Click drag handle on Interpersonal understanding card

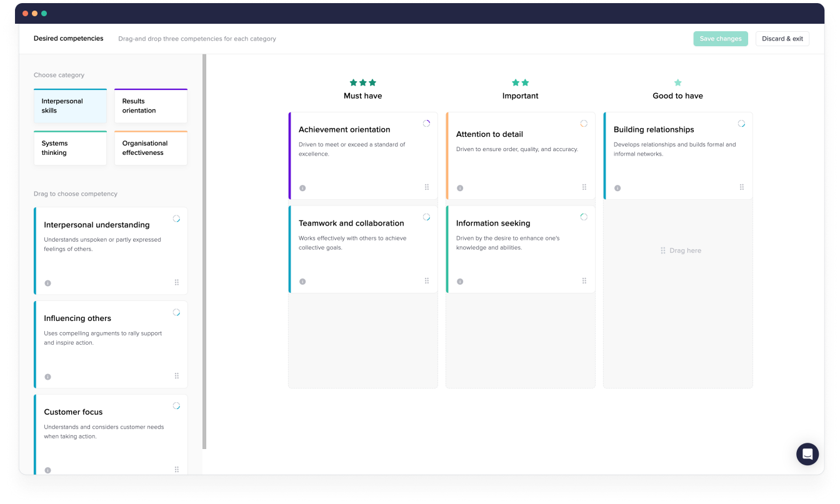pyautogui.click(x=177, y=282)
